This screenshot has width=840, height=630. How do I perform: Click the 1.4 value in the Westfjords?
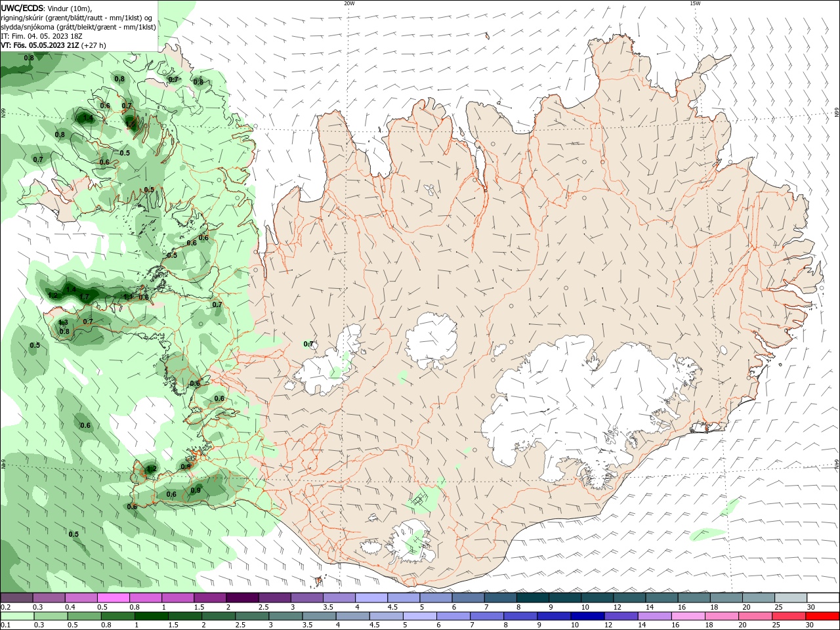pos(87,118)
